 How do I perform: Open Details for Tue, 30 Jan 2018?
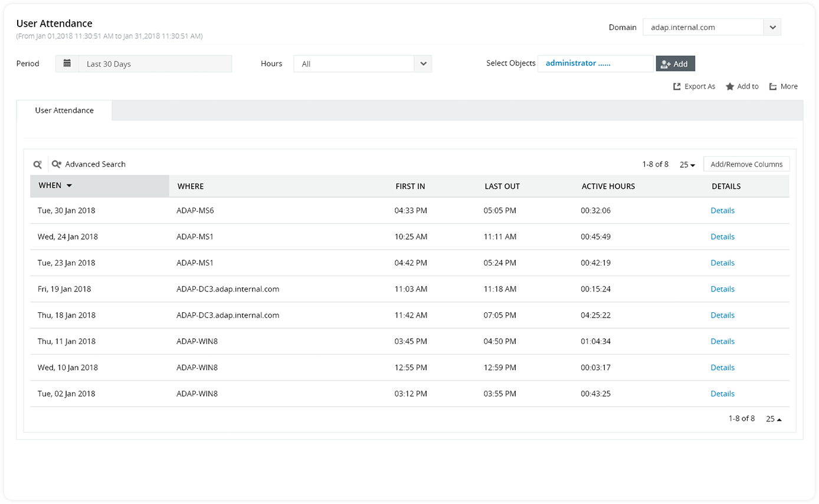pos(722,211)
